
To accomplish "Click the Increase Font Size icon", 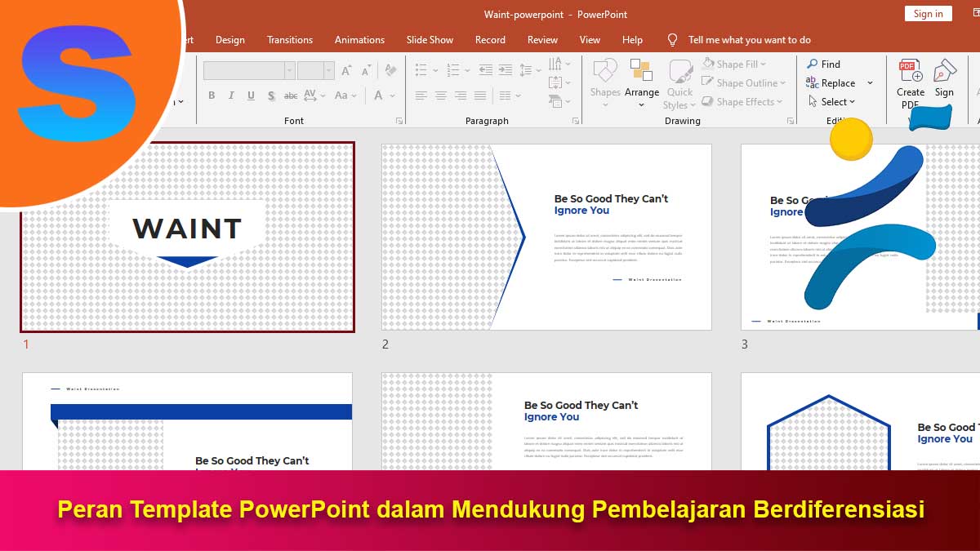I will click(x=346, y=71).
